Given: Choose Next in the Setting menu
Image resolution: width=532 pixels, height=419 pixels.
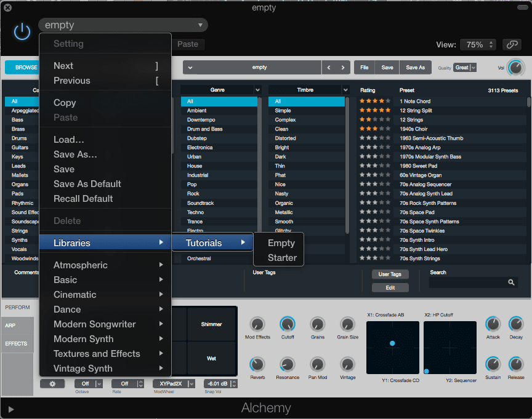Looking at the screenshot, I should coord(105,66).
